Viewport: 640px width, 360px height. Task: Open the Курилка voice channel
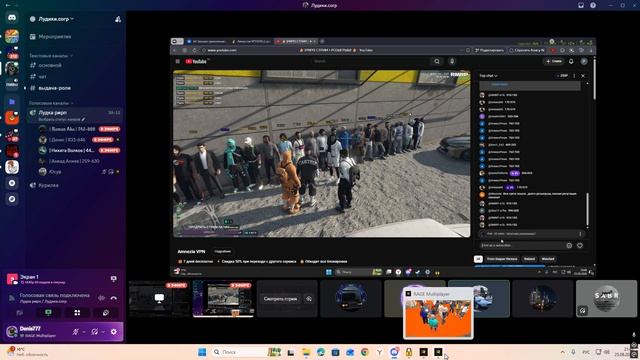click(48, 185)
